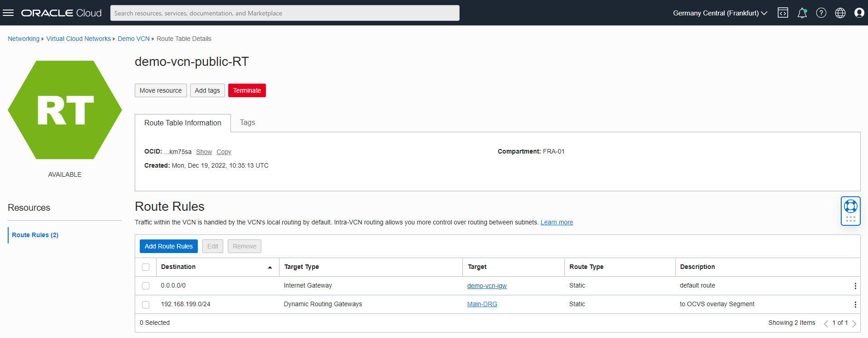The height and width of the screenshot is (338, 868).
Task: Click the green RT hexagon icon
Action: pos(65,110)
